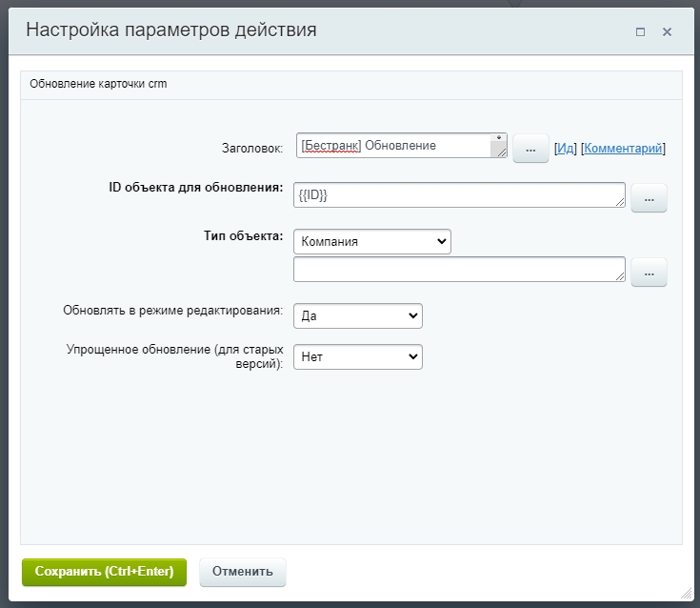Click the Отменить button

pos(243,572)
